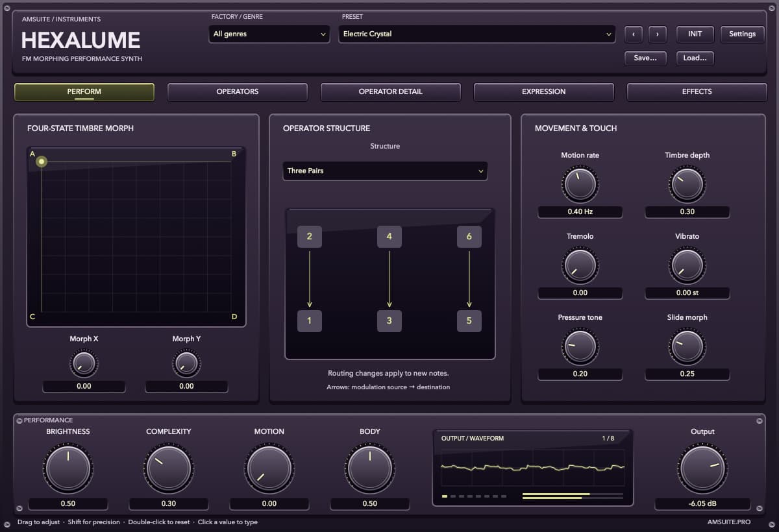Click the Vibrato value 0.00 st
779x532 pixels.
coord(687,293)
